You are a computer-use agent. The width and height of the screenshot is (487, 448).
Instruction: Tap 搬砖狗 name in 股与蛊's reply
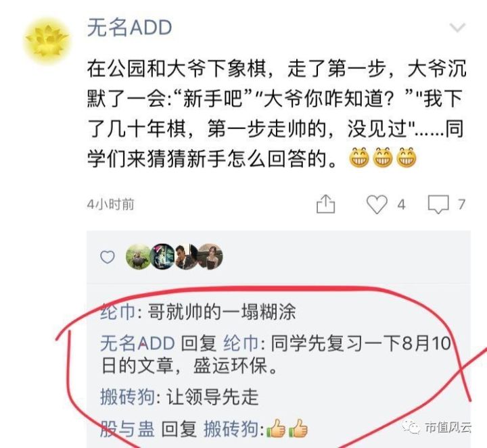tap(231, 429)
